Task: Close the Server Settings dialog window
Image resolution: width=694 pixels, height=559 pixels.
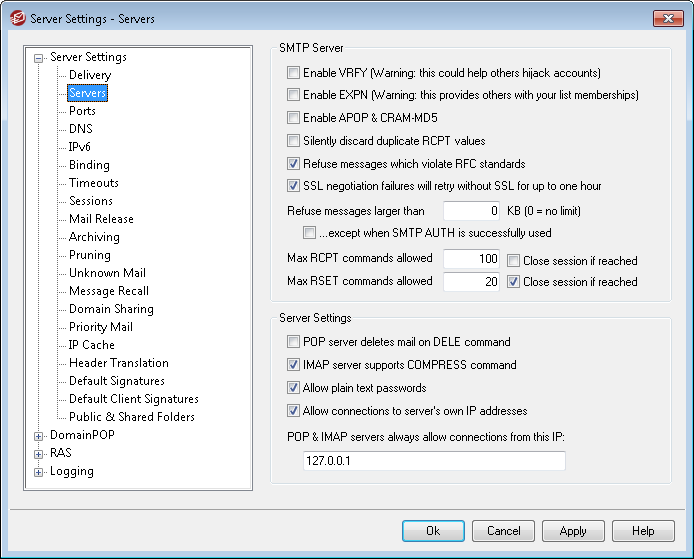Action: coord(667,18)
